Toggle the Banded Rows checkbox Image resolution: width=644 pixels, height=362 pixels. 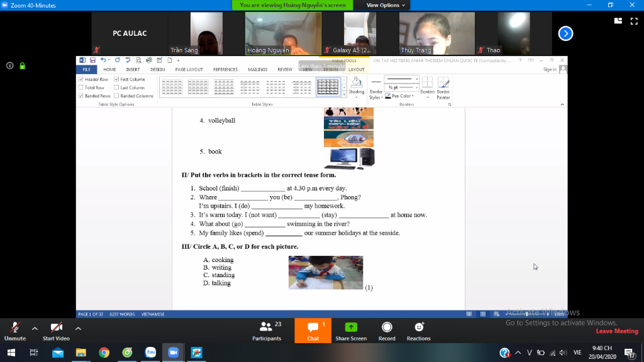tap(81, 96)
